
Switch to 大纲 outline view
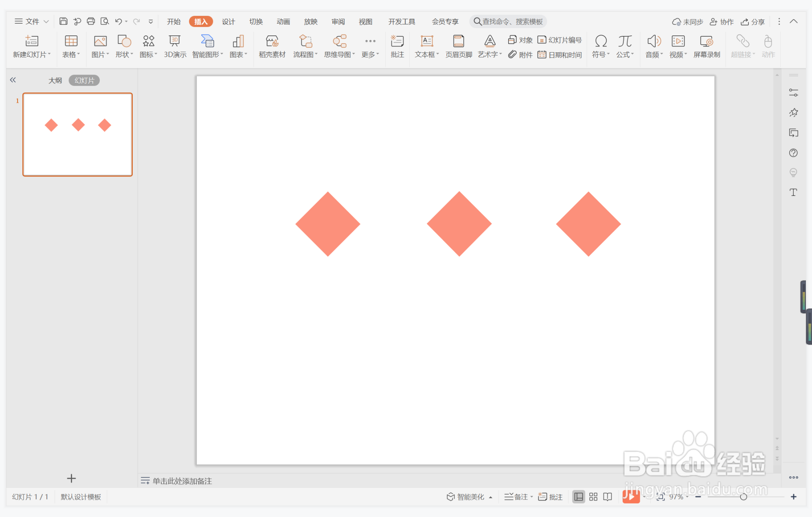55,80
